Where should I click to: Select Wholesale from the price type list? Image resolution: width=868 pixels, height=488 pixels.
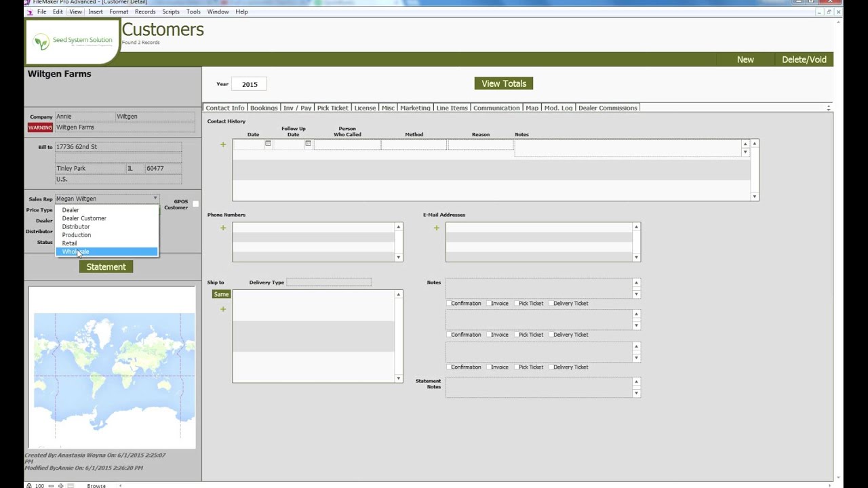click(x=106, y=251)
